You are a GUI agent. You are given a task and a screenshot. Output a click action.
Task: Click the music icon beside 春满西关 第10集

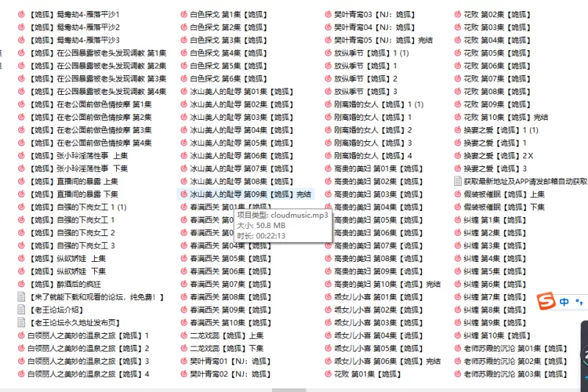click(183, 323)
